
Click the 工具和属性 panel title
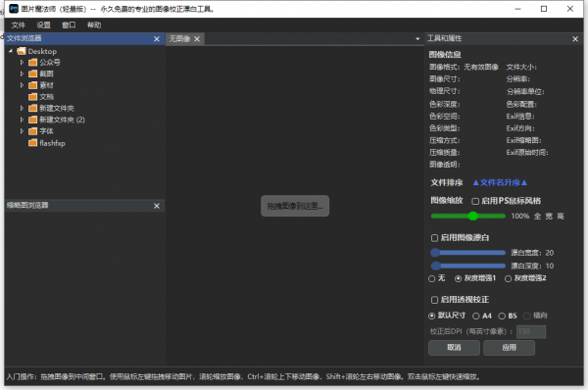[444, 38]
